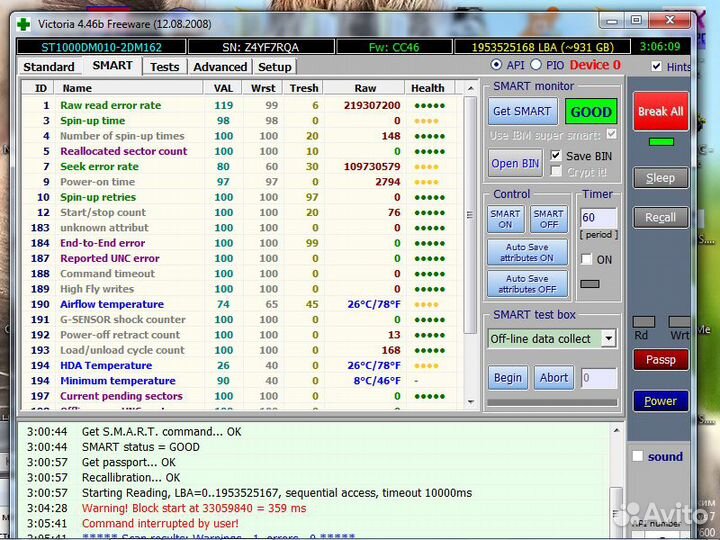720x540 pixels.
Task: Click the green GOOD status indicator
Action: coord(590,111)
